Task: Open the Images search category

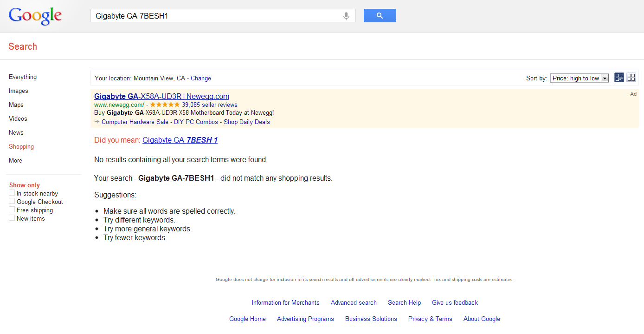Action: 19,91
